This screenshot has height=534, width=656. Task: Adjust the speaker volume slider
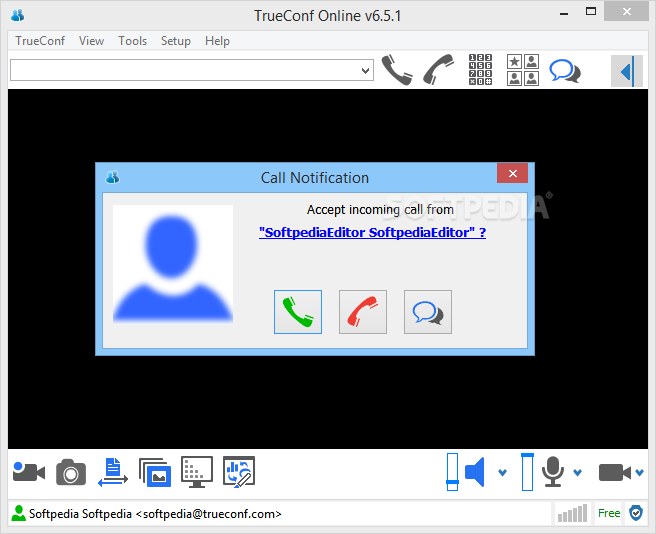(x=452, y=472)
